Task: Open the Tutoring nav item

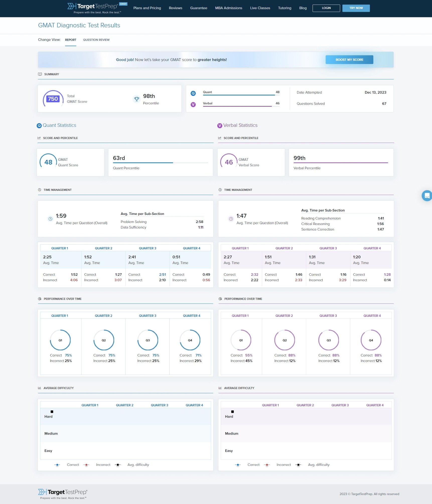Action: tap(285, 8)
